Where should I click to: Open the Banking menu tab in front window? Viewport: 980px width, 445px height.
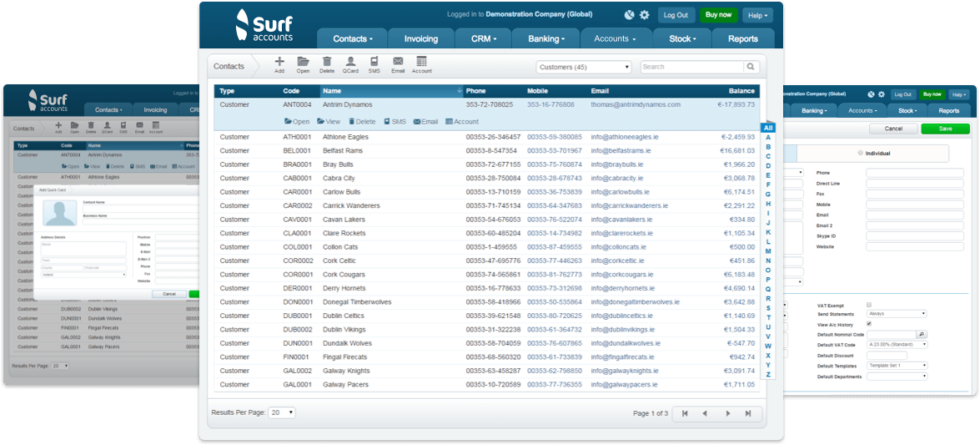pos(546,38)
